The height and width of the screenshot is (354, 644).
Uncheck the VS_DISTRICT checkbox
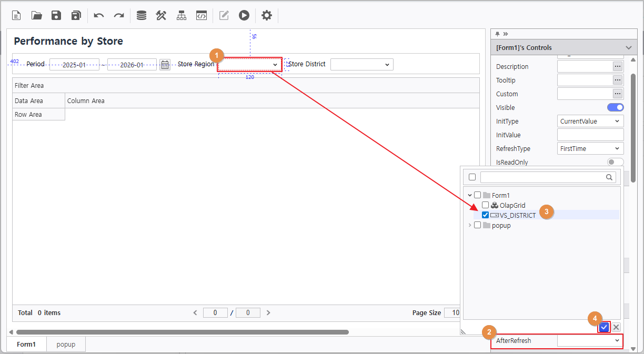point(485,215)
